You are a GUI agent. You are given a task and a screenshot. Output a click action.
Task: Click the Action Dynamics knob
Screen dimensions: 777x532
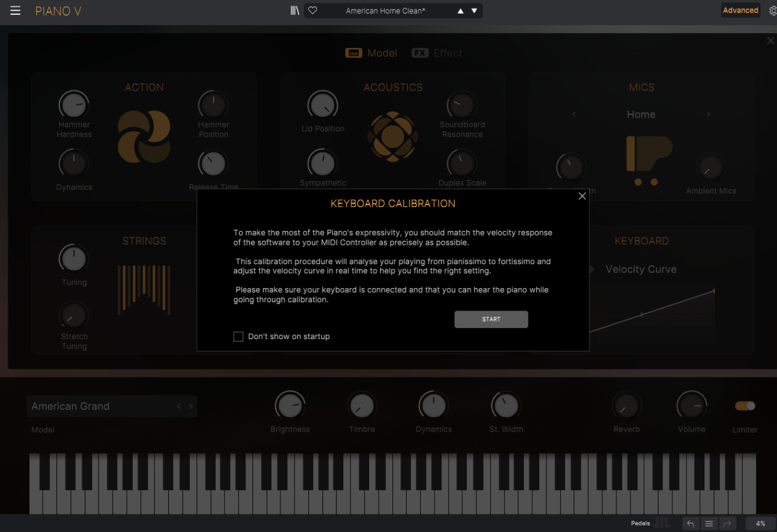tap(74, 163)
